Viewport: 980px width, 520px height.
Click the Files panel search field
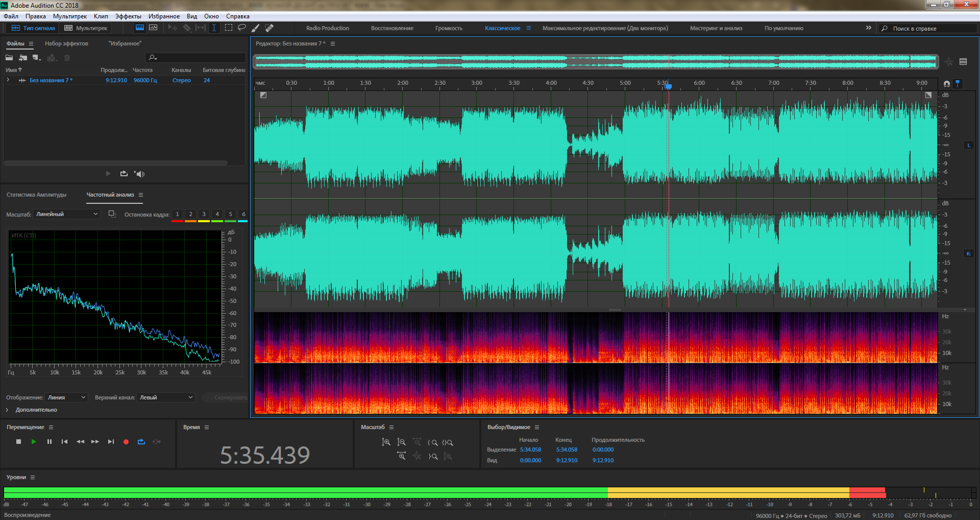pos(199,58)
